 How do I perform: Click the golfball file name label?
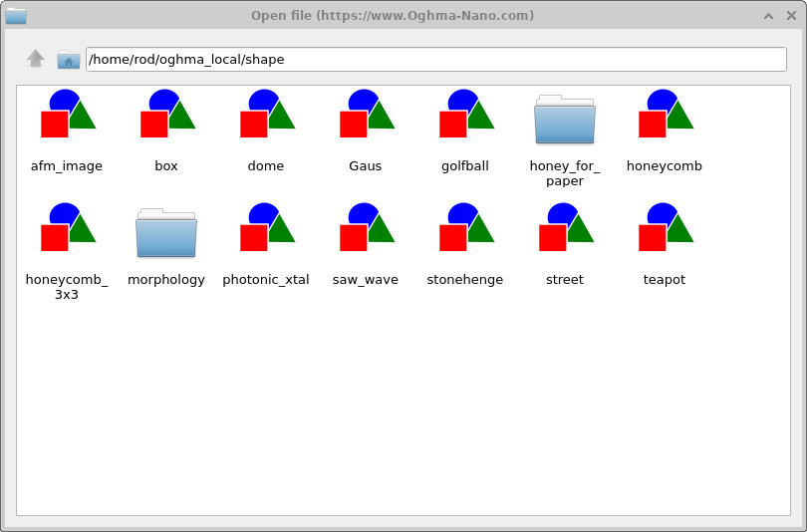tap(465, 166)
